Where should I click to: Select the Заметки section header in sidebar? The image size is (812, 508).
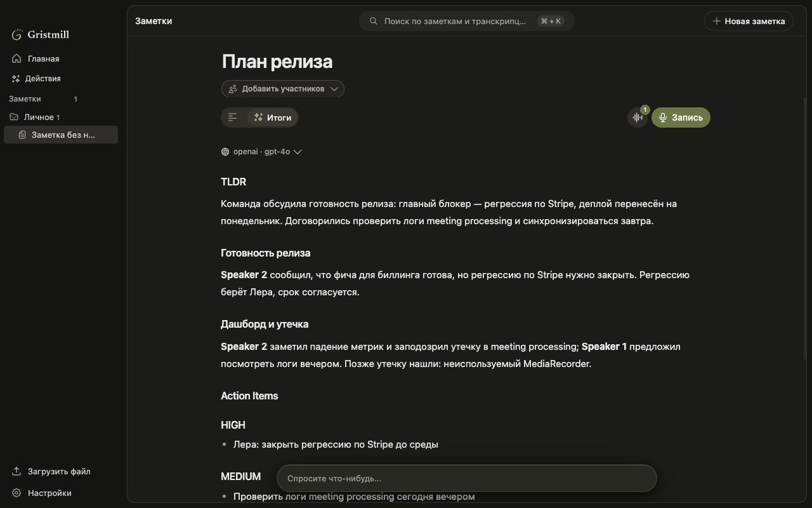point(25,99)
